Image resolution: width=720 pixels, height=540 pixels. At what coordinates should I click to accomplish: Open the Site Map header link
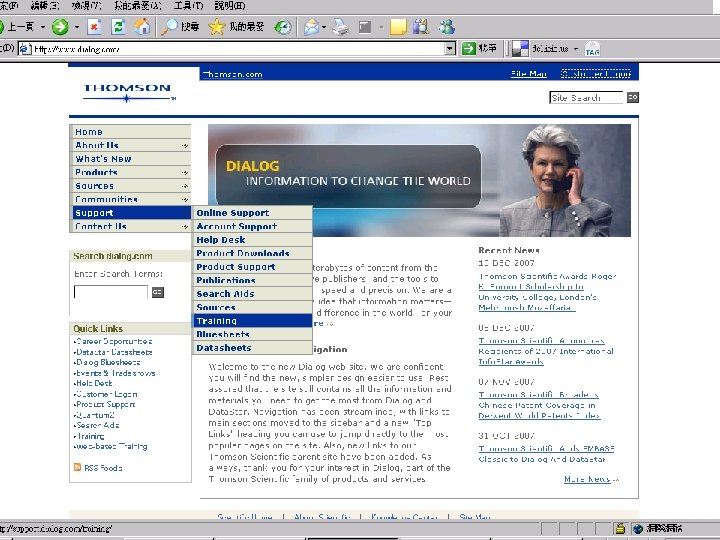pyautogui.click(x=529, y=73)
